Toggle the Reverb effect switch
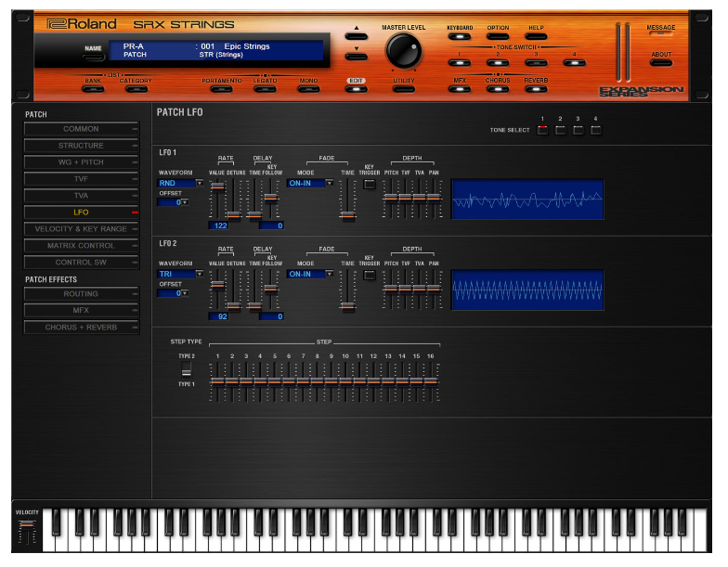The width and height of the screenshot is (728, 567). coord(536,89)
